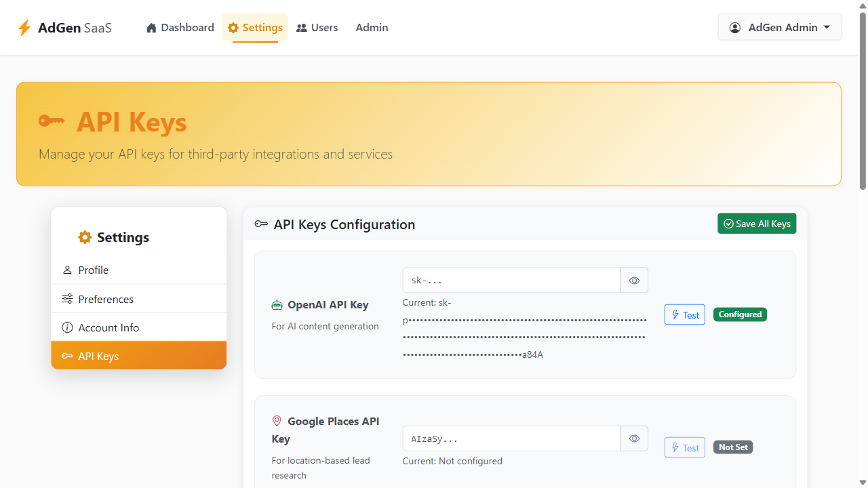Click the robot icon beside OpenAI API Key
This screenshot has height=488, width=868.
point(277,305)
